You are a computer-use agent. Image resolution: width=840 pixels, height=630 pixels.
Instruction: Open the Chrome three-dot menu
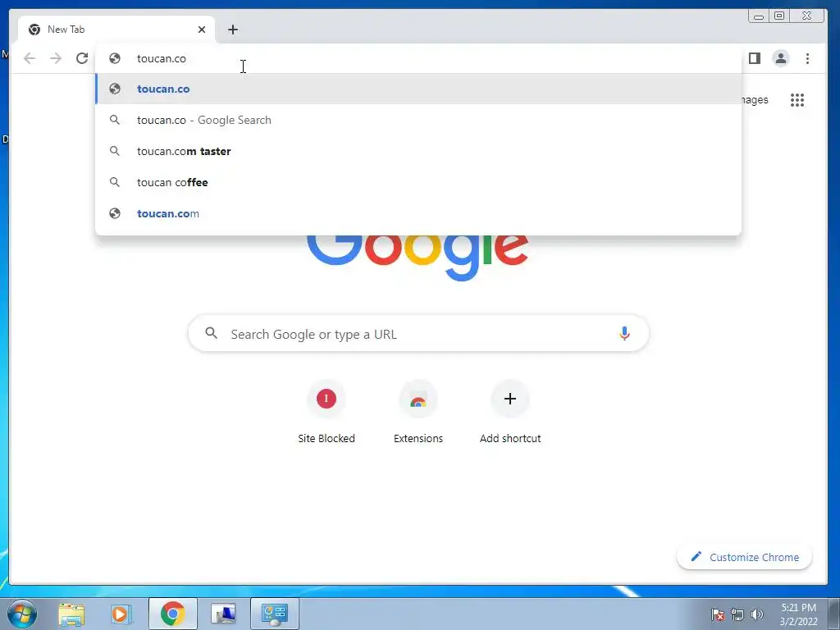click(x=807, y=58)
